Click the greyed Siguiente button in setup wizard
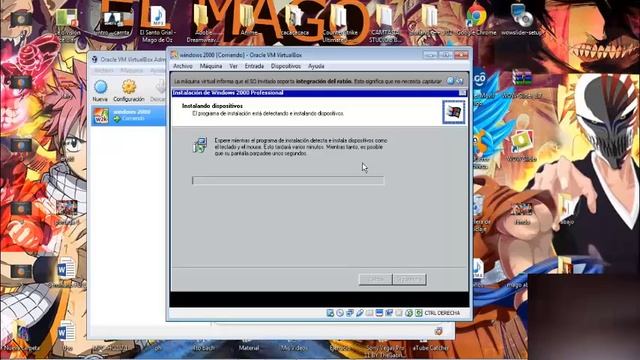Viewport: 640px width, 360px height. coord(409,279)
